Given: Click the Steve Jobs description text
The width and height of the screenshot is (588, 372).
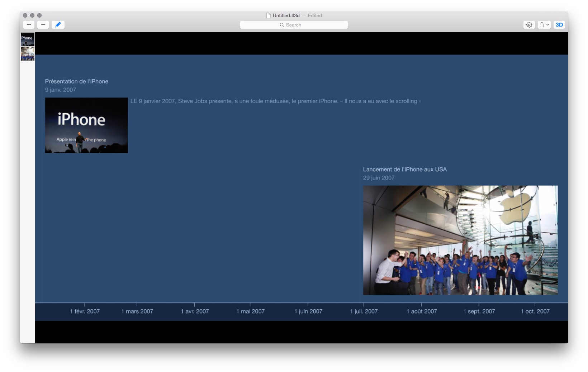Looking at the screenshot, I should click(276, 101).
